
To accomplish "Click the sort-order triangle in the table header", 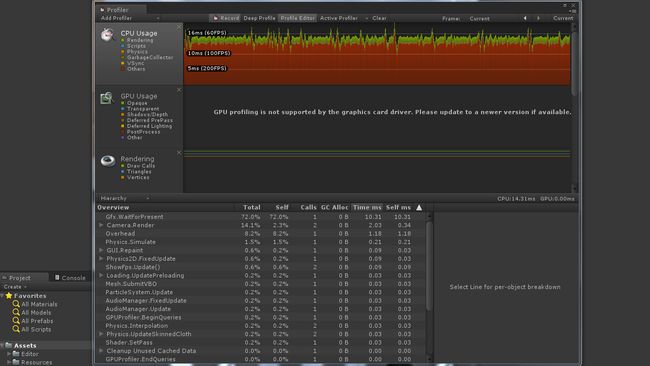I will tap(419, 207).
